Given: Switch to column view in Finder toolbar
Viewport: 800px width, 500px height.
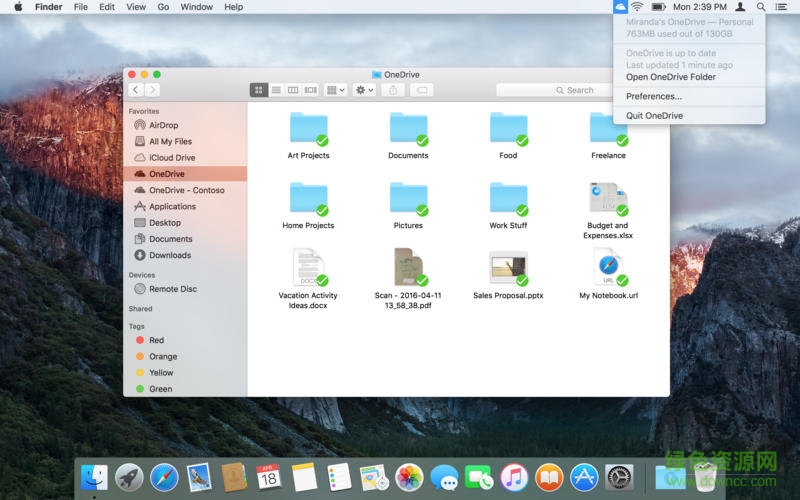Looking at the screenshot, I should tap(293, 90).
